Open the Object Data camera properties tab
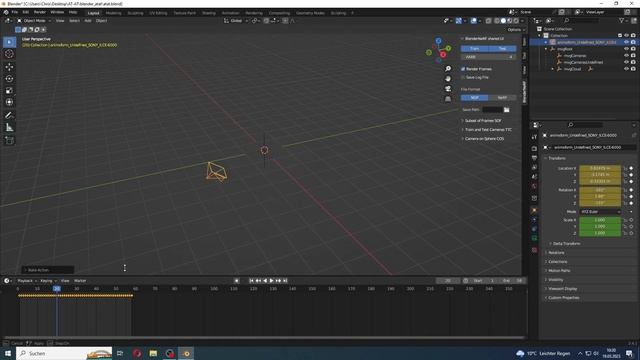Viewport: 640px width, 360px height. click(534, 238)
